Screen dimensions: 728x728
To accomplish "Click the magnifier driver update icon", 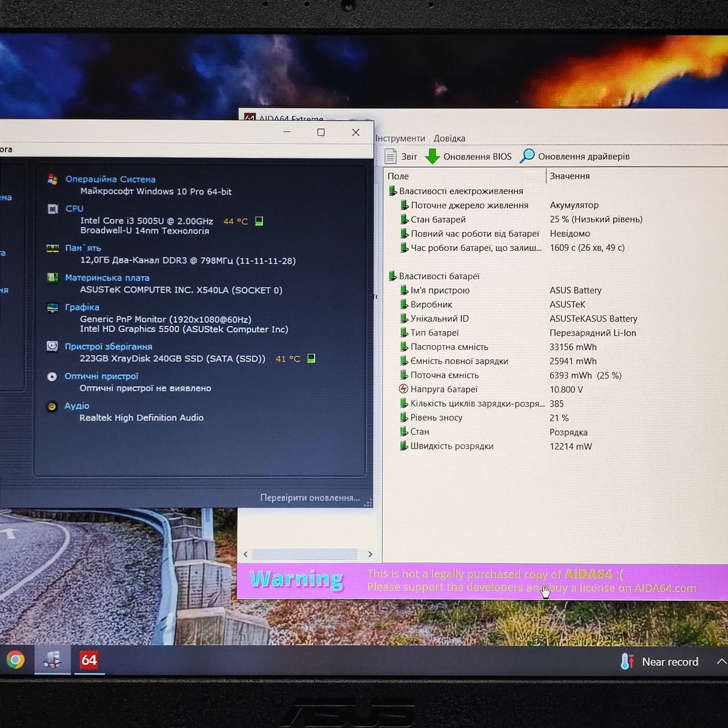I will coord(527,156).
